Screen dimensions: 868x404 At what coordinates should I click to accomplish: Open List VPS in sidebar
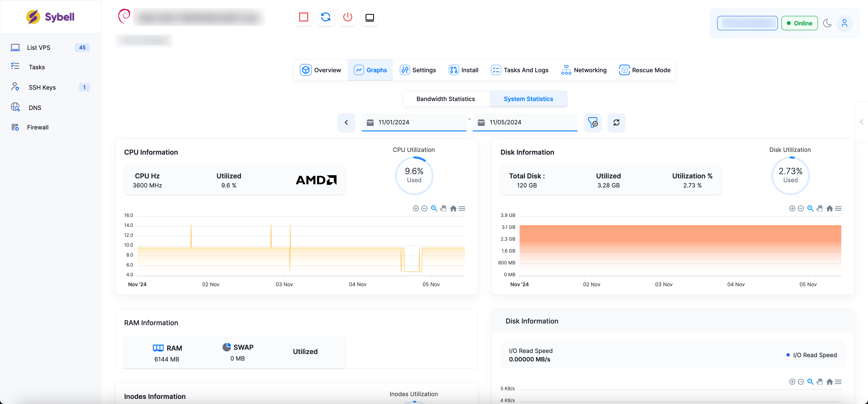39,47
